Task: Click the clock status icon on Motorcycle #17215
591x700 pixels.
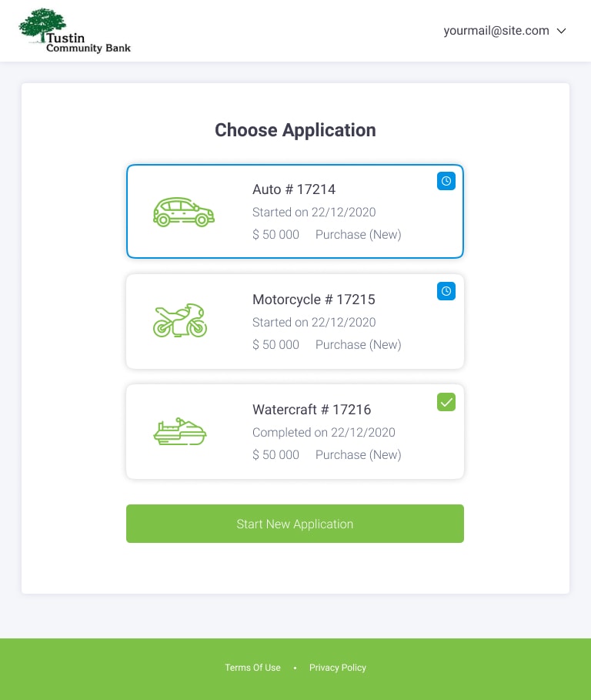Action: pyautogui.click(x=446, y=291)
